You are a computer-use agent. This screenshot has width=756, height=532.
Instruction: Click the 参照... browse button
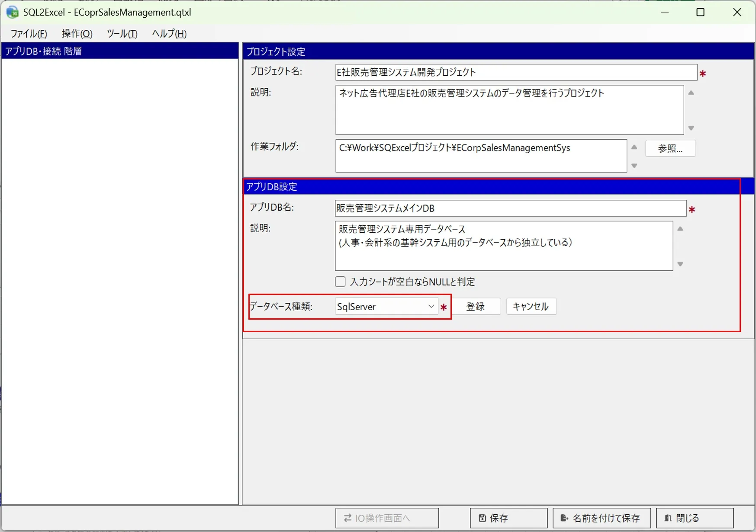(670, 148)
